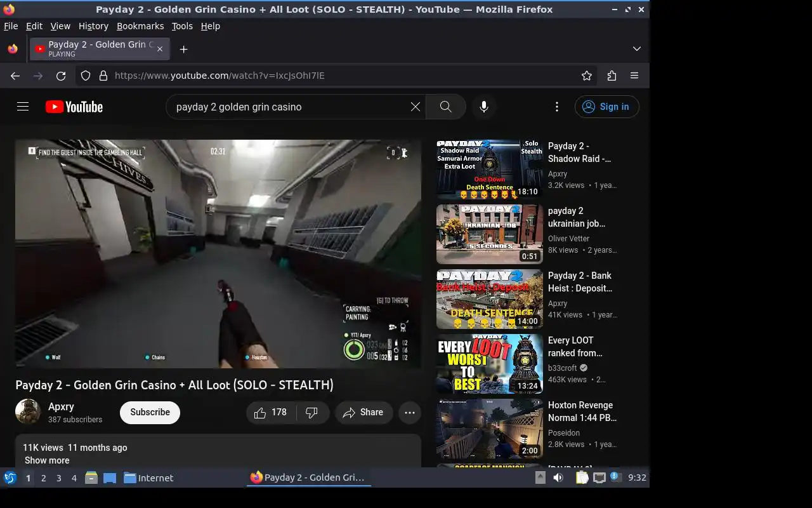Open more actions menu beside Share
The width and height of the screenshot is (812, 508).
point(410,413)
